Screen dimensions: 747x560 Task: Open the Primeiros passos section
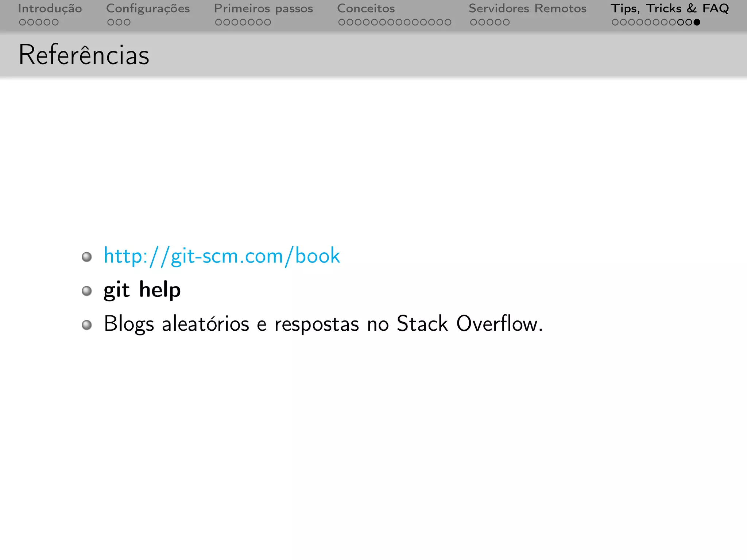[x=263, y=8]
